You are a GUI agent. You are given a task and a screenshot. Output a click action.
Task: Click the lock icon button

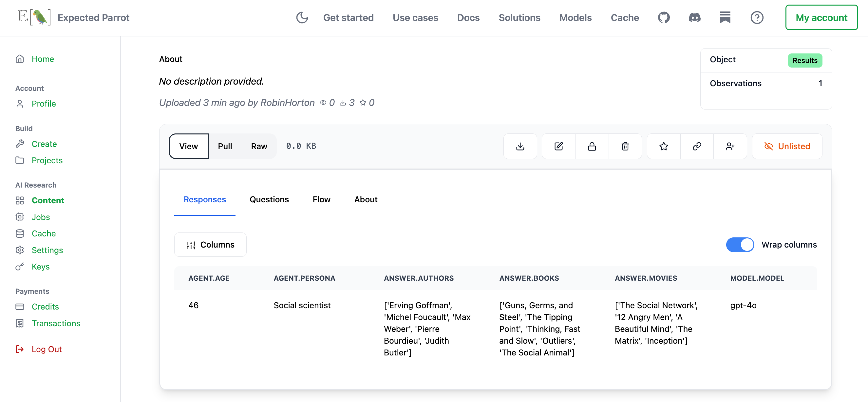pyautogui.click(x=592, y=146)
